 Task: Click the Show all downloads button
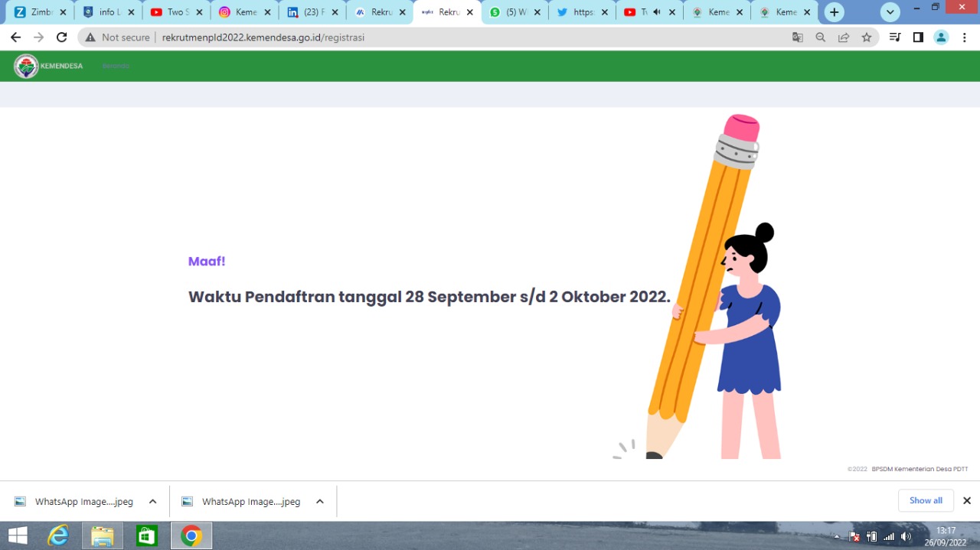(926, 500)
